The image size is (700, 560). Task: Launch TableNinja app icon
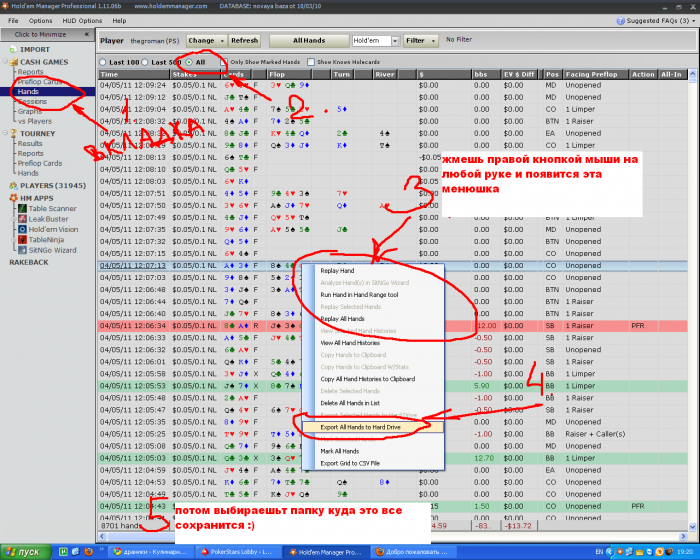pos(22,240)
